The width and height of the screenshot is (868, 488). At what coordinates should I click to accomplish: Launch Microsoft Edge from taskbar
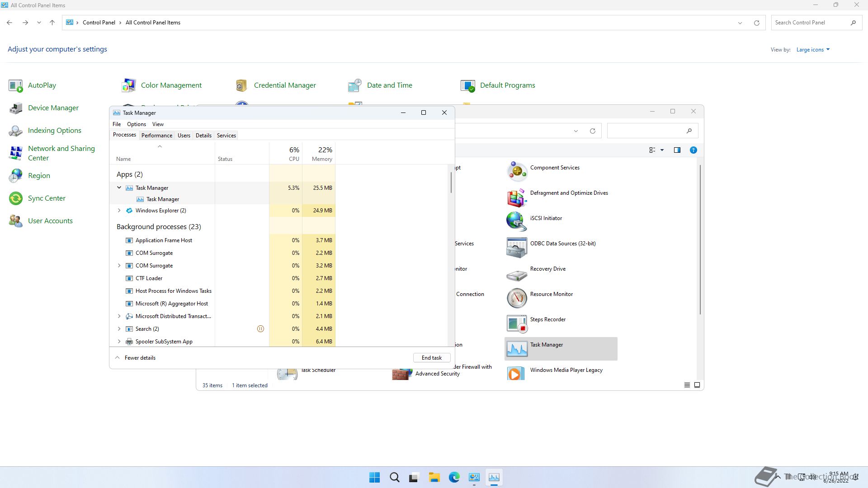point(454,478)
